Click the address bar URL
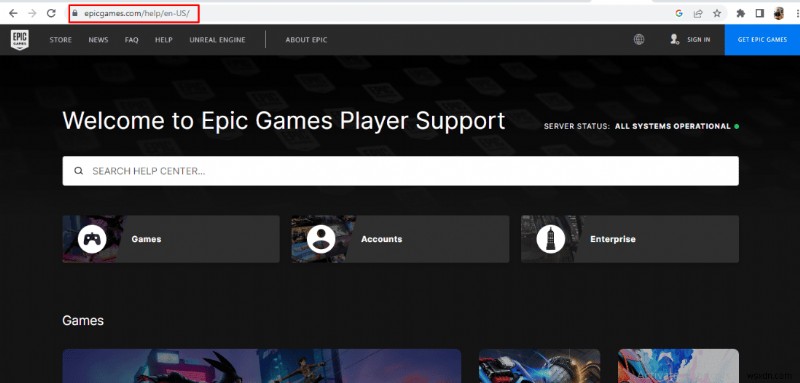 (x=137, y=14)
